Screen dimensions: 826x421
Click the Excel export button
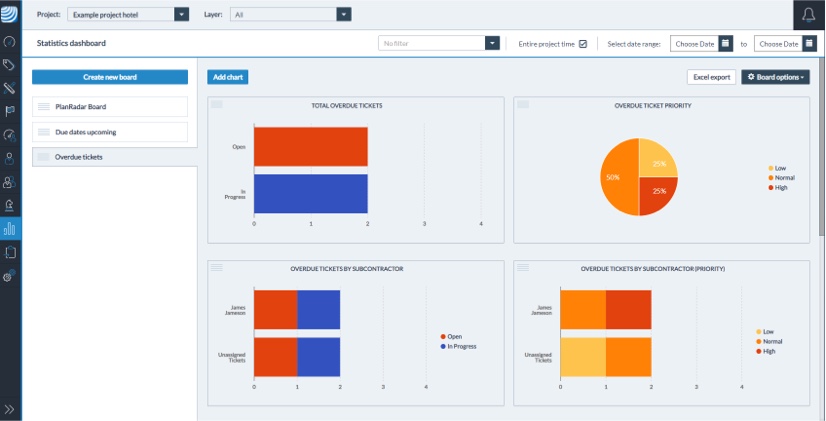click(711, 77)
